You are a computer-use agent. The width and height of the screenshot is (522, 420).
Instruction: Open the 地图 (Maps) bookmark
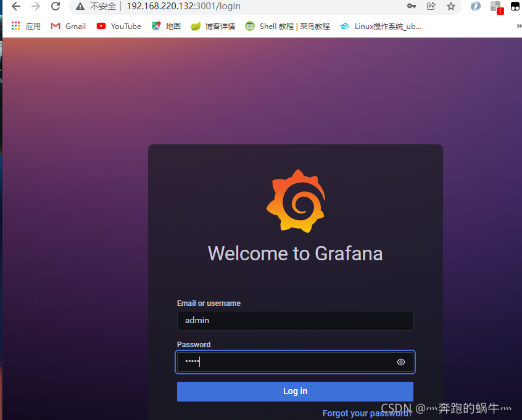pyautogui.click(x=167, y=26)
